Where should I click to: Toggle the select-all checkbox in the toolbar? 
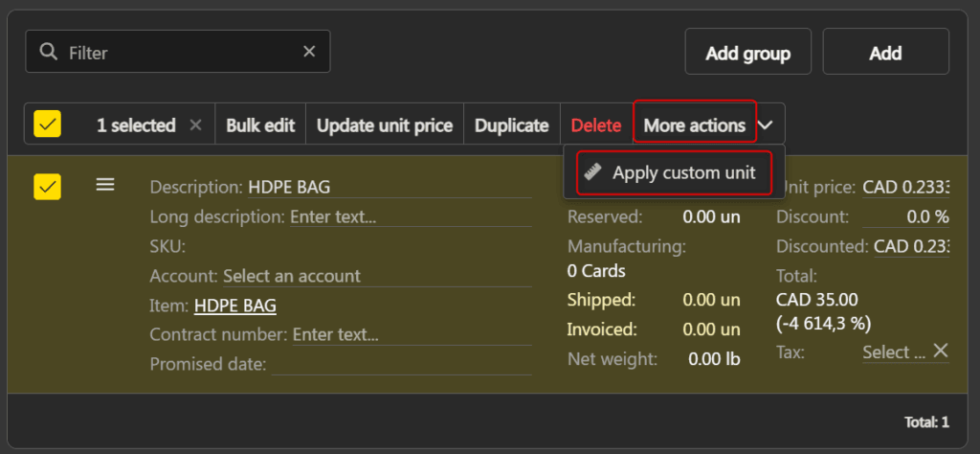pos(48,124)
